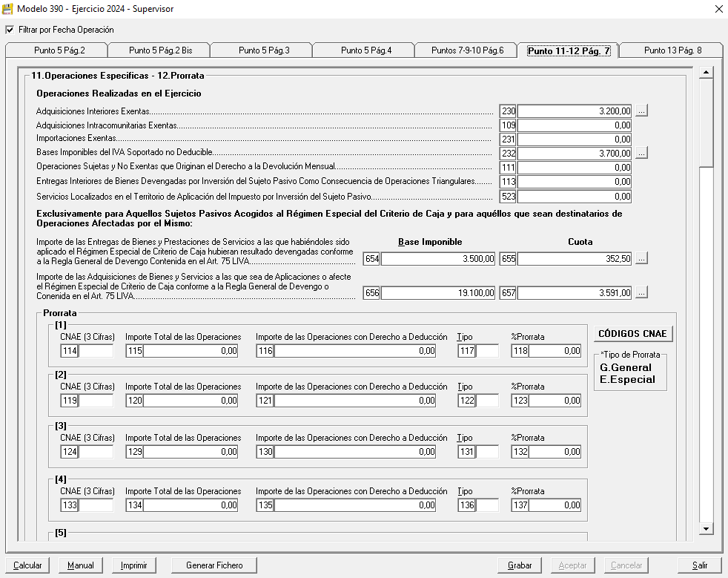Click the vertical scrollbar thumb
The image size is (728, 578).
707,122
